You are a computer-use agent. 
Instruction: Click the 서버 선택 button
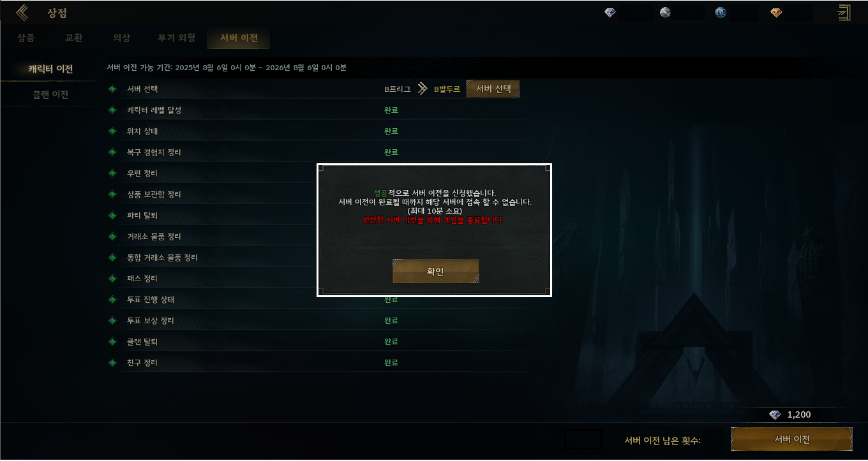tap(493, 89)
